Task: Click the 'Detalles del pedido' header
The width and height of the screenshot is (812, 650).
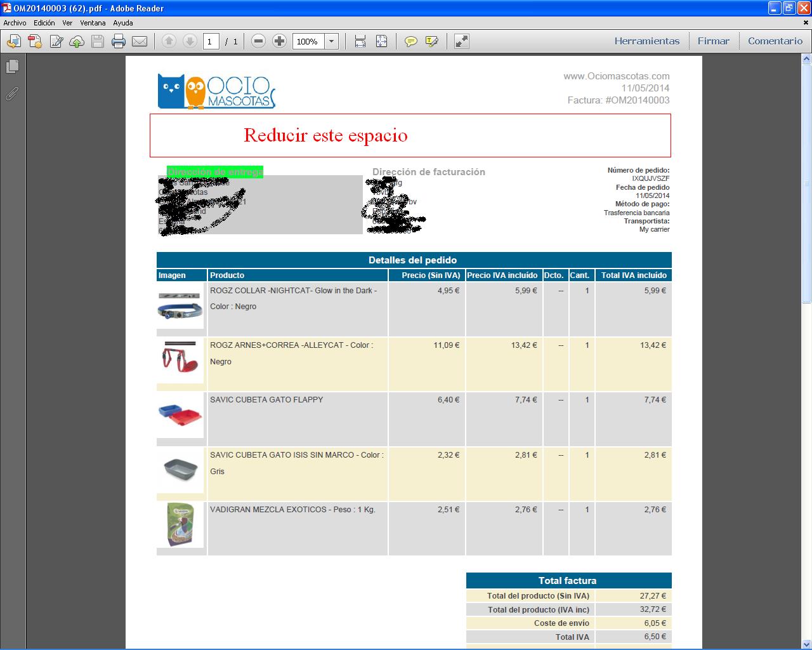Action: point(413,260)
